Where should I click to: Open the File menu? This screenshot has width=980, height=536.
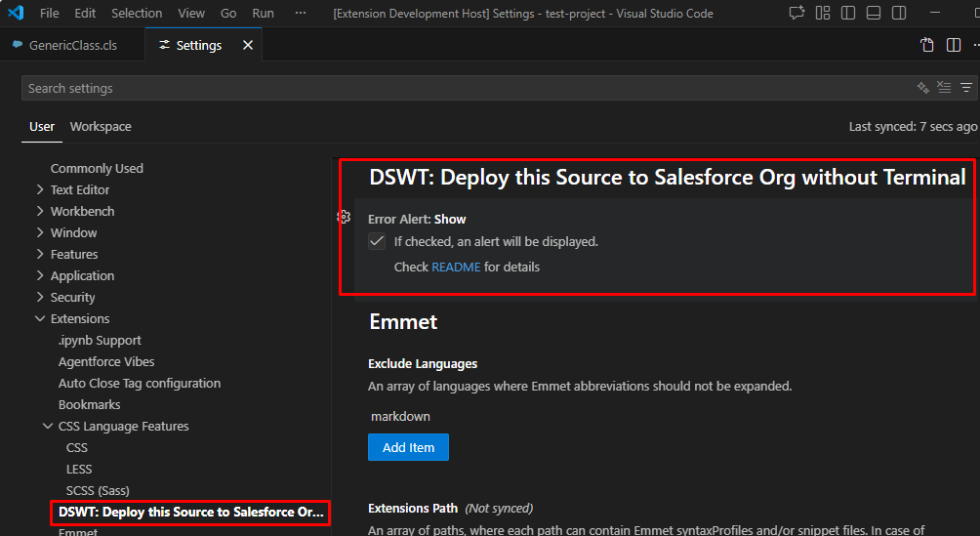pos(50,13)
